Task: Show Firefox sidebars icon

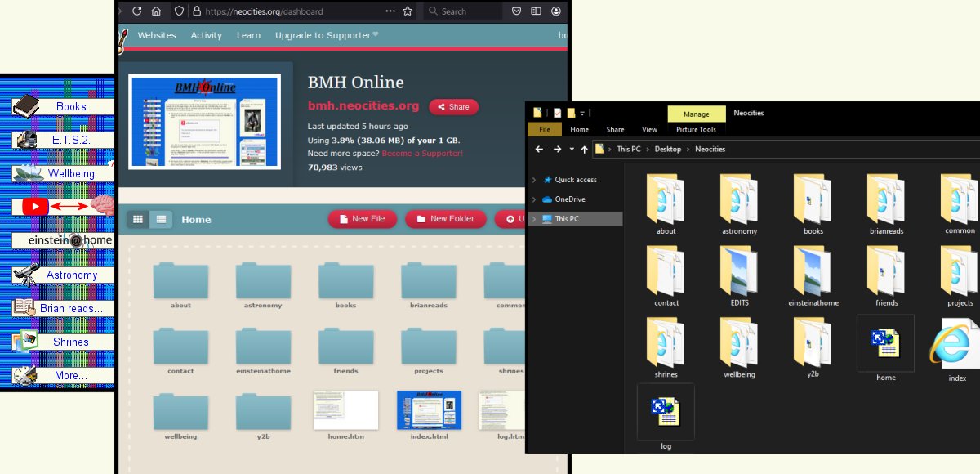Action: click(537, 11)
